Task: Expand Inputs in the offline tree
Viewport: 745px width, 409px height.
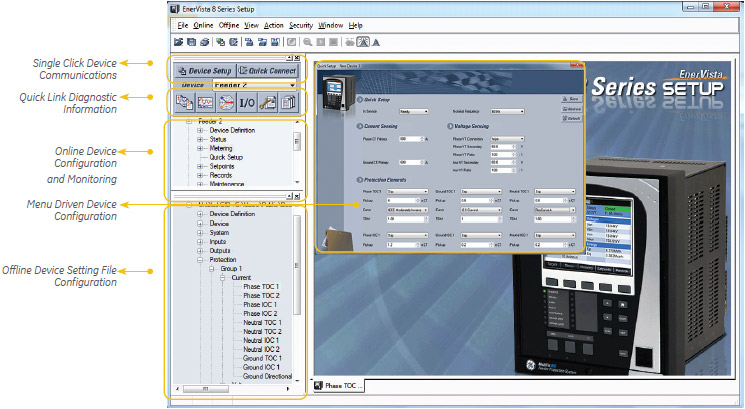Action: (200, 242)
